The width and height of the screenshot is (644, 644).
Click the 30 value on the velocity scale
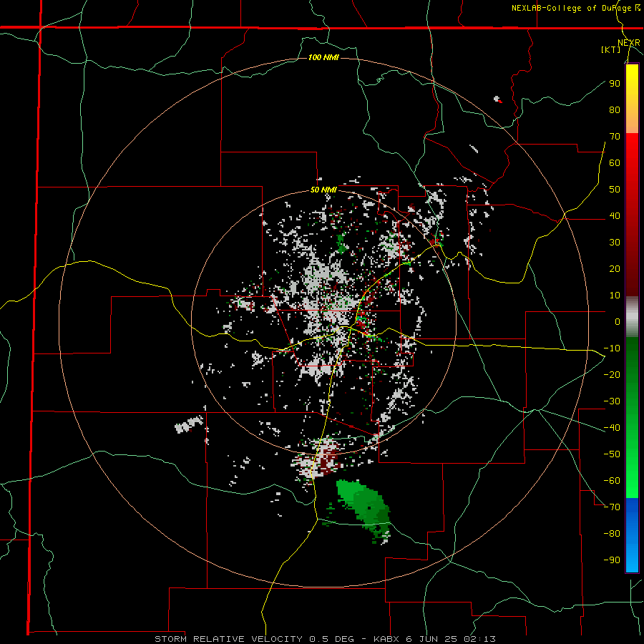[615, 243]
